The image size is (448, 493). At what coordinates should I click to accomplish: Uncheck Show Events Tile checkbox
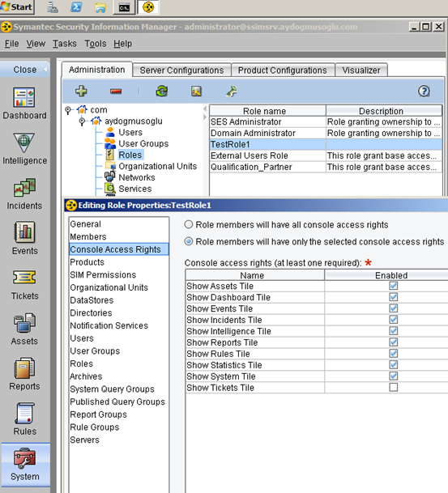coord(393,308)
